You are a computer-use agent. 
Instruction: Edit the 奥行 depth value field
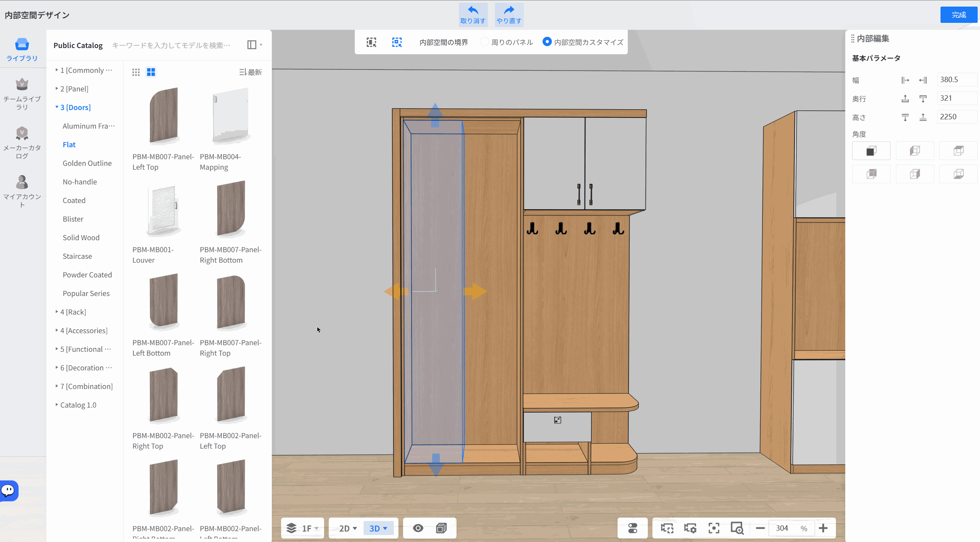point(957,98)
